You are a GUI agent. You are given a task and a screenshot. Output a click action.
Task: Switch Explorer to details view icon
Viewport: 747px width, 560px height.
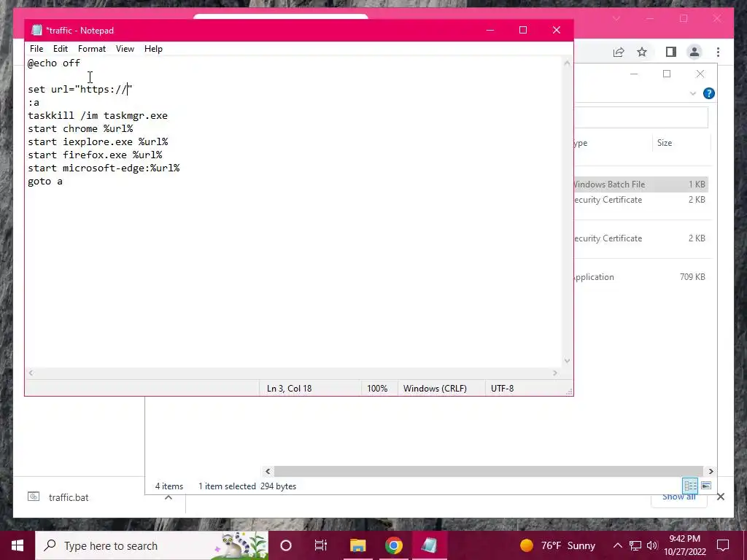pos(690,485)
